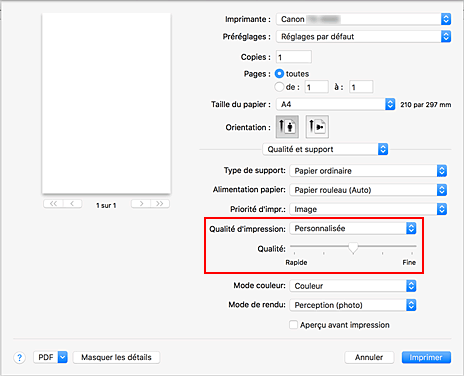Go to next page preview arrow

(141, 204)
